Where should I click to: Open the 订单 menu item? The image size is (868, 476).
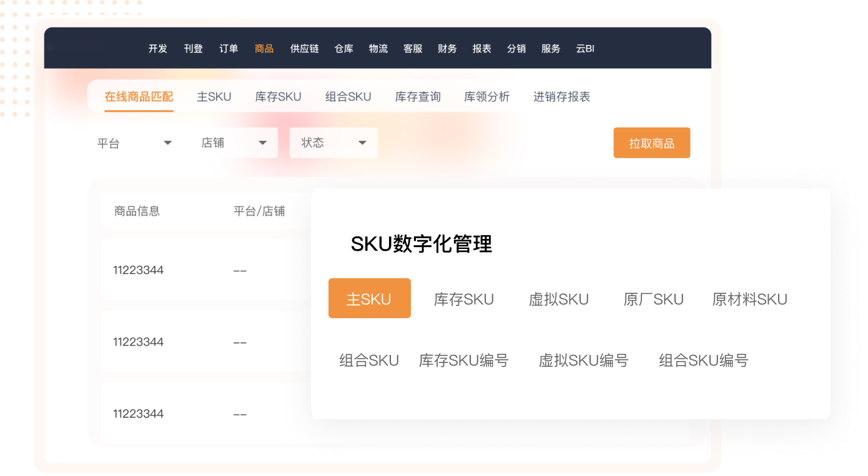pyautogui.click(x=229, y=49)
